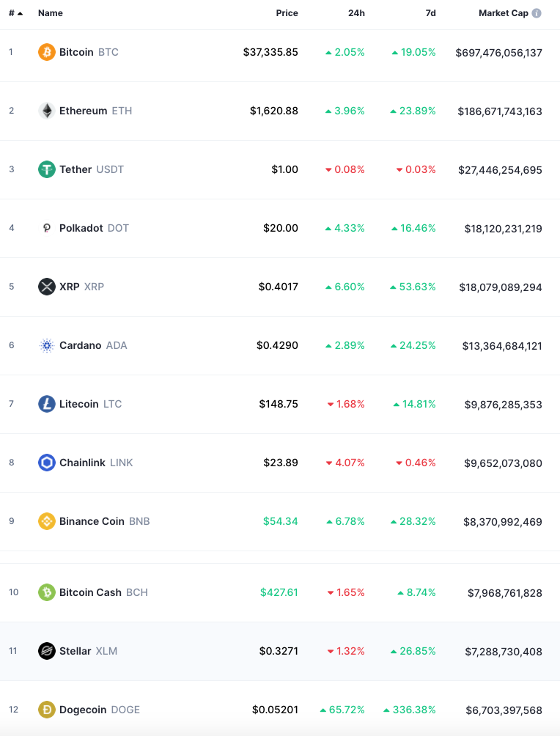Click the Dogecoin logo icon
The height and width of the screenshot is (736, 560).
pos(46,710)
